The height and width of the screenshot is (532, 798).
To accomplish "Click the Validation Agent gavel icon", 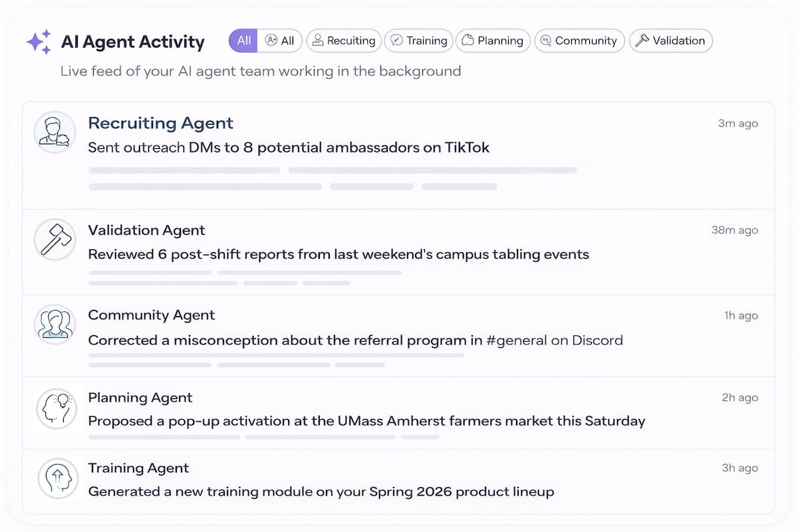I will (x=55, y=239).
